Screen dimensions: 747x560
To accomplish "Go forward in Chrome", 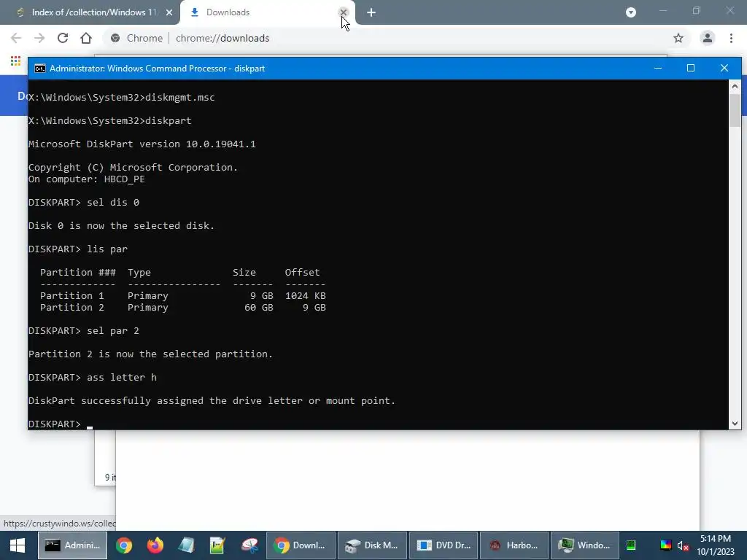I will (39, 38).
